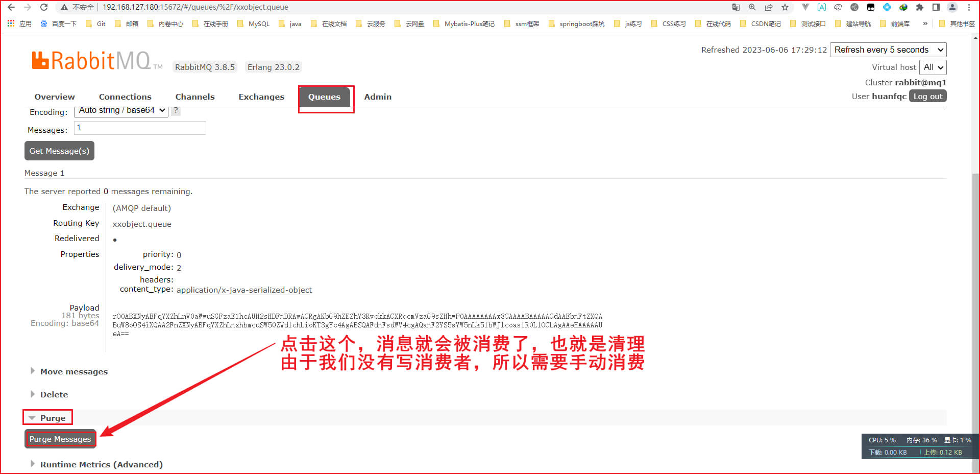Click the (AMQP default) exchange value
980x474 pixels.
pyautogui.click(x=141, y=208)
